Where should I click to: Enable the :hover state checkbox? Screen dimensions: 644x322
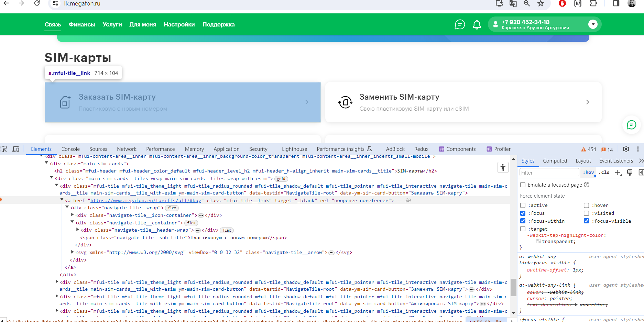587,205
